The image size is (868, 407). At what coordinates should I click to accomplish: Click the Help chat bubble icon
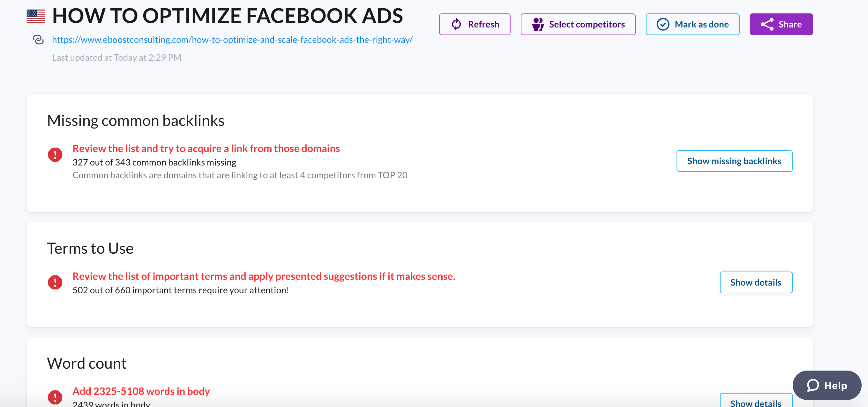[813, 385]
